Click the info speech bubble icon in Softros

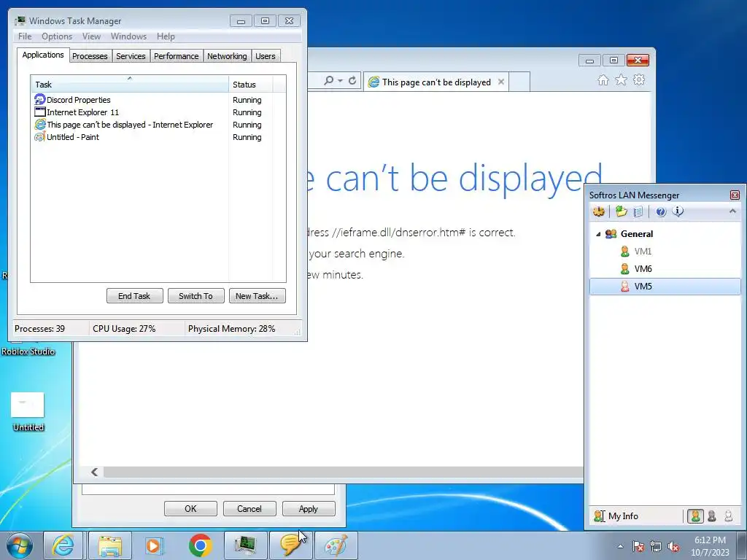pos(678,211)
